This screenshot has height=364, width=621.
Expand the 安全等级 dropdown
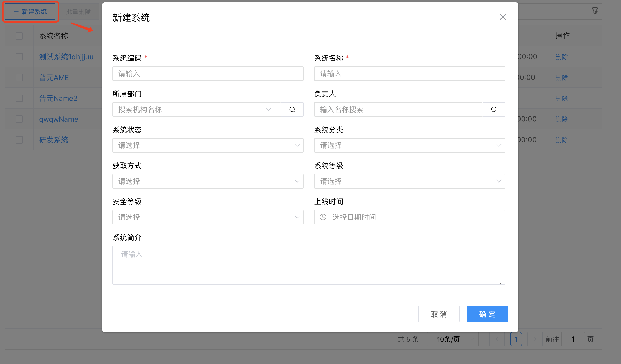[x=208, y=217]
